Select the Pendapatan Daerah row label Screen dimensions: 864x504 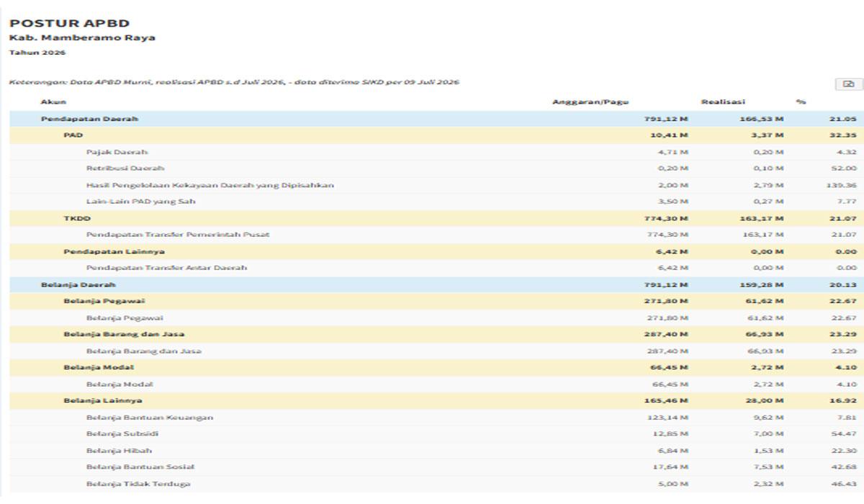click(x=89, y=119)
